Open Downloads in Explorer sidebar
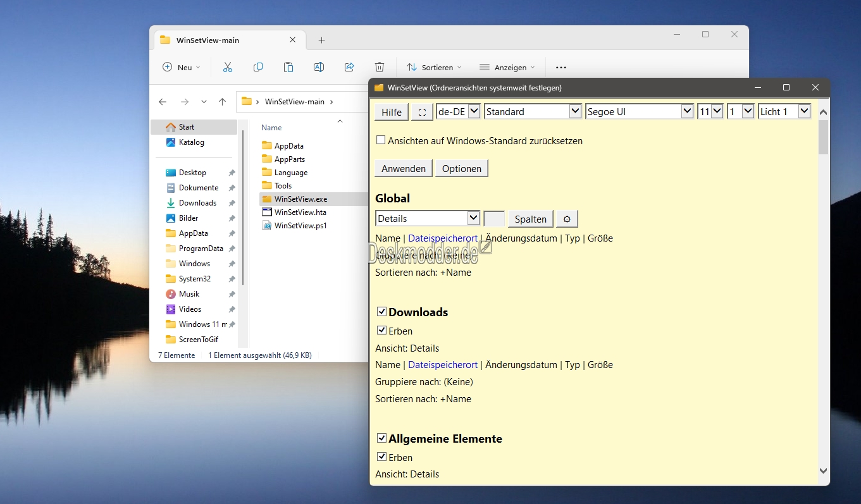The width and height of the screenshot is (861, 504). point(194,203)
